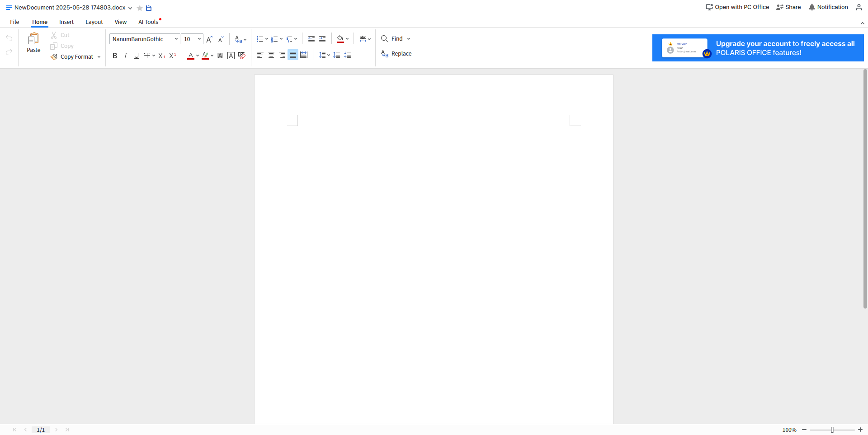The image size is (868, 435).
Task: Open shading color dropdown arrow
Action: coord(347,39)
